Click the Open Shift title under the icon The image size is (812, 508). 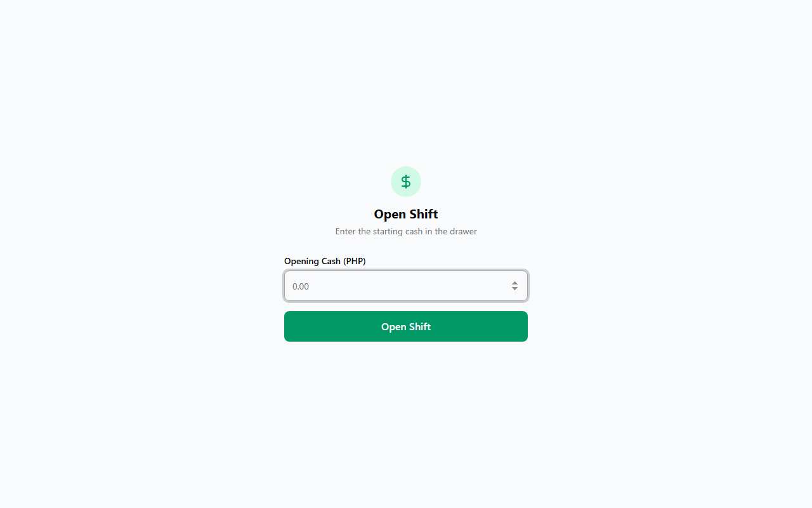[406, 214]
